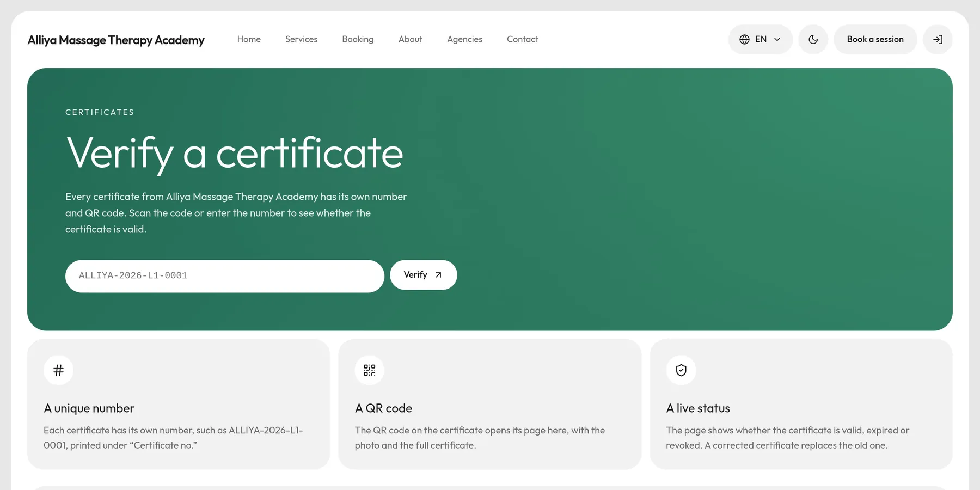Click the CERTIFICATES label text
Viewport: 980px width, 490px height.
click(x=100, y=112)
